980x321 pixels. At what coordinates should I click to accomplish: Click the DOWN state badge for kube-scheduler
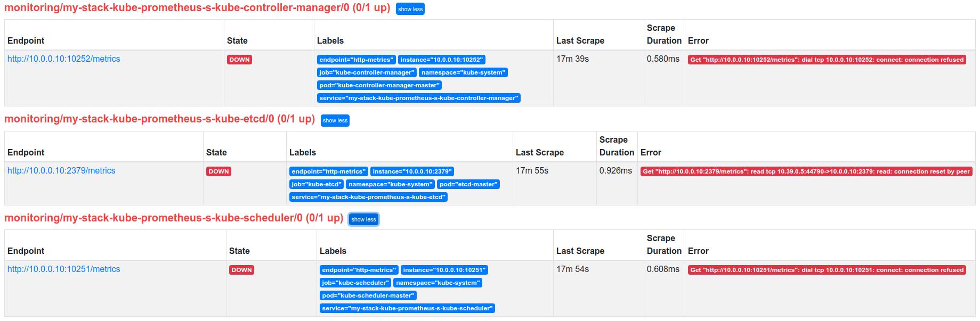[241, 270]
